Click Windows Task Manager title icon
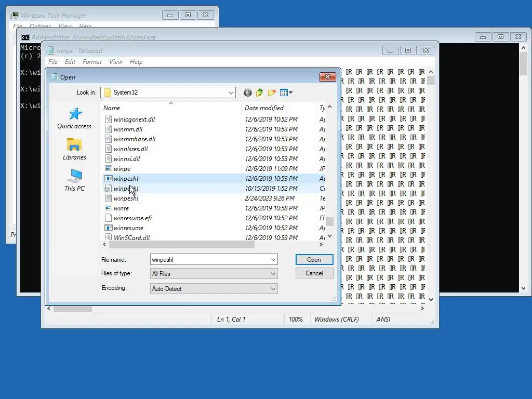The image size is (532, 399). coord(15,15)
